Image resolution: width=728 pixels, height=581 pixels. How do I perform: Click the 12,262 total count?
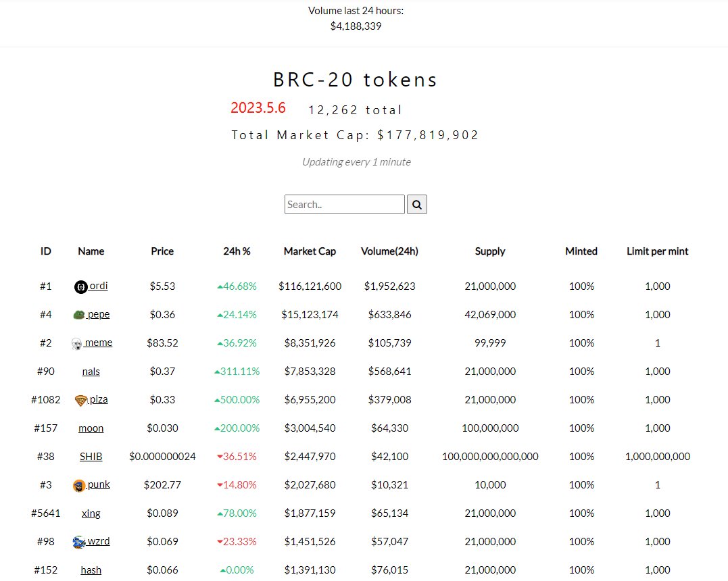(x=355, y=110)
